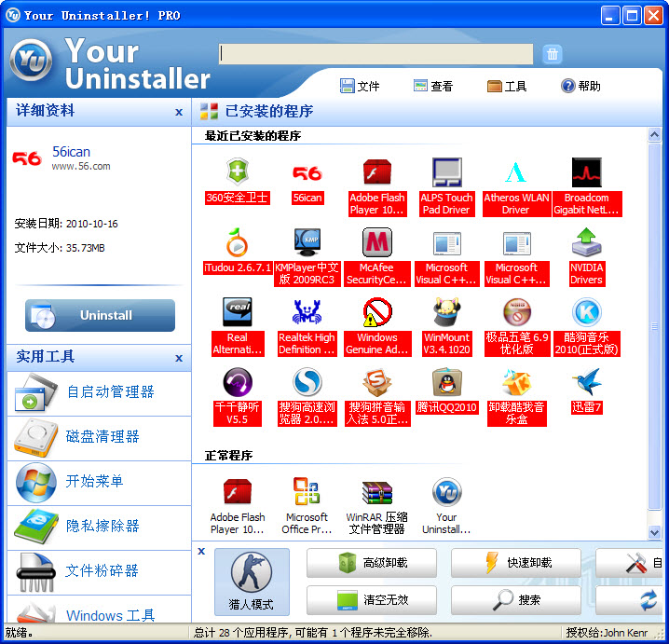Close the bottom action toolbar panel
Image resolution: width=669 pixels, height=644 pixels.
tap(201, 552)
